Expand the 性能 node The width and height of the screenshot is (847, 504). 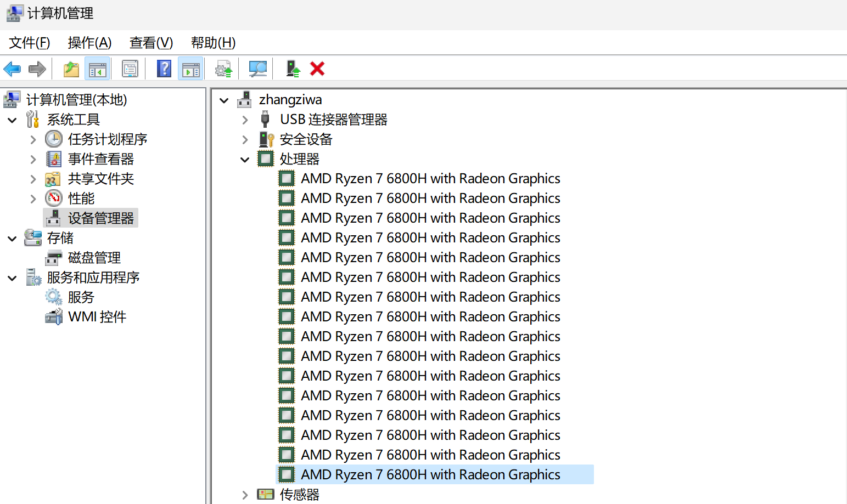pyautogui.click(x=33, y=199)
